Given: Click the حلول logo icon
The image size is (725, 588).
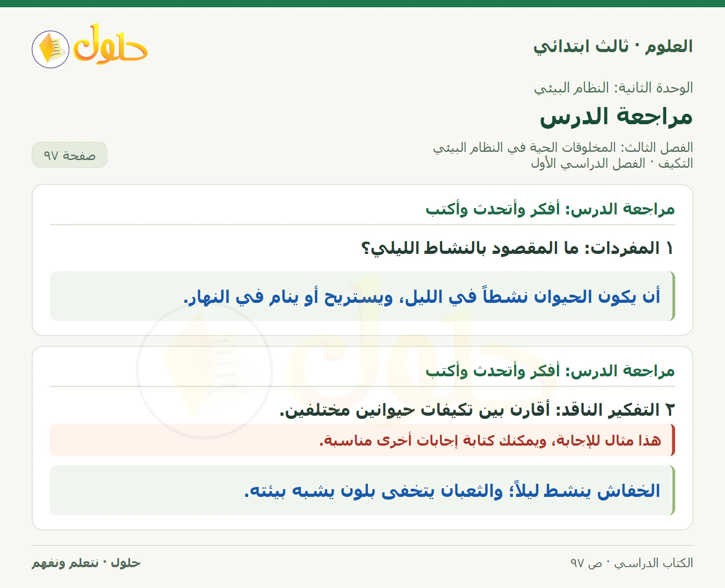Looking at the screenshot, I should click(x=90, y=46).
